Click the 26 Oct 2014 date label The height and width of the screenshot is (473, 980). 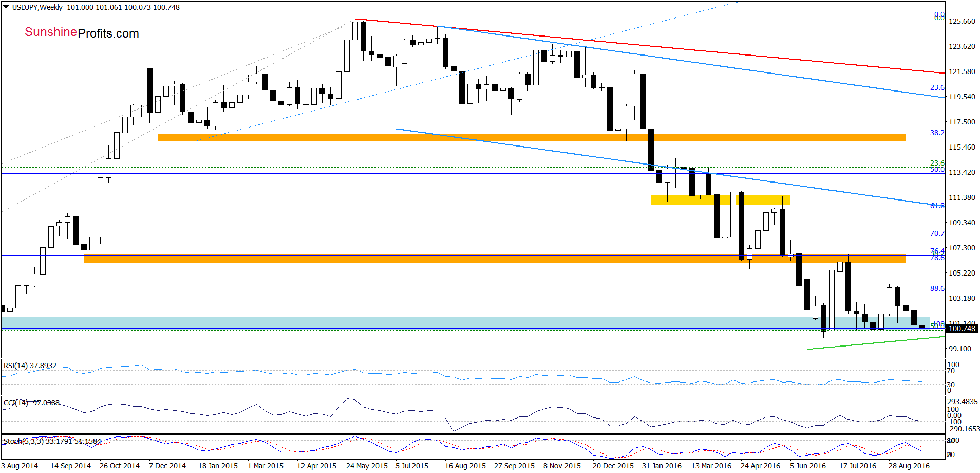[x=120, y=466]
